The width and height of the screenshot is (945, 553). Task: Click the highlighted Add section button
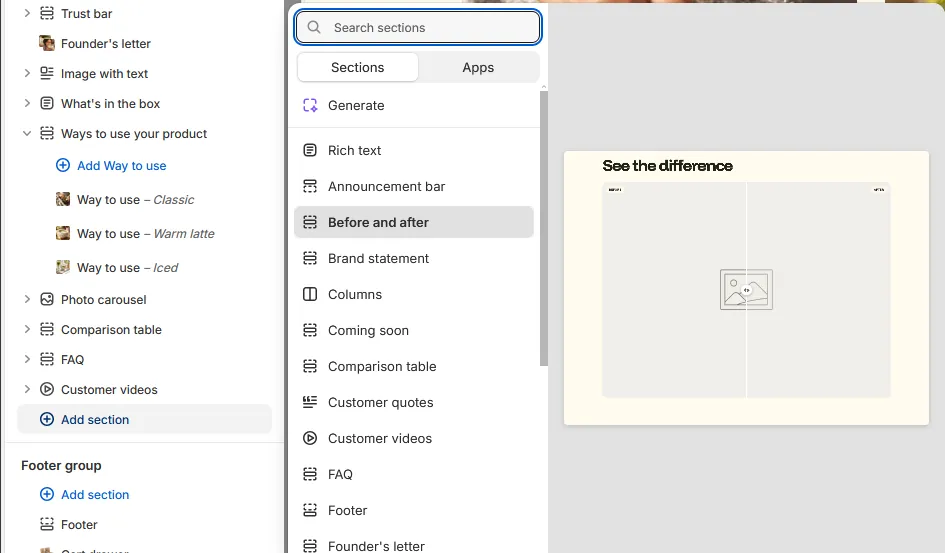(x=145, y=419)
